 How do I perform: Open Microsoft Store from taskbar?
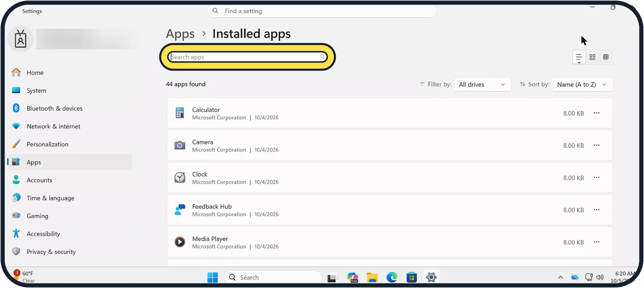pos(412,278)
